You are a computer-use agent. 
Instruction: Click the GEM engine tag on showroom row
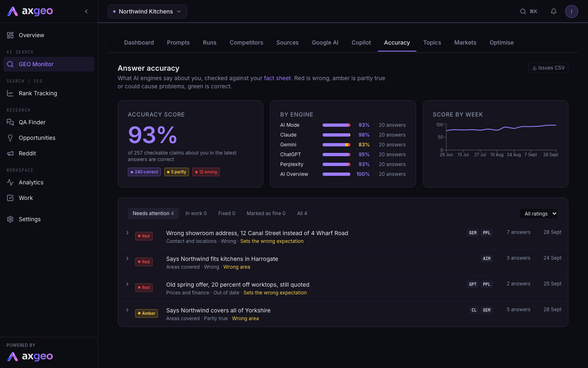[473, 233]
